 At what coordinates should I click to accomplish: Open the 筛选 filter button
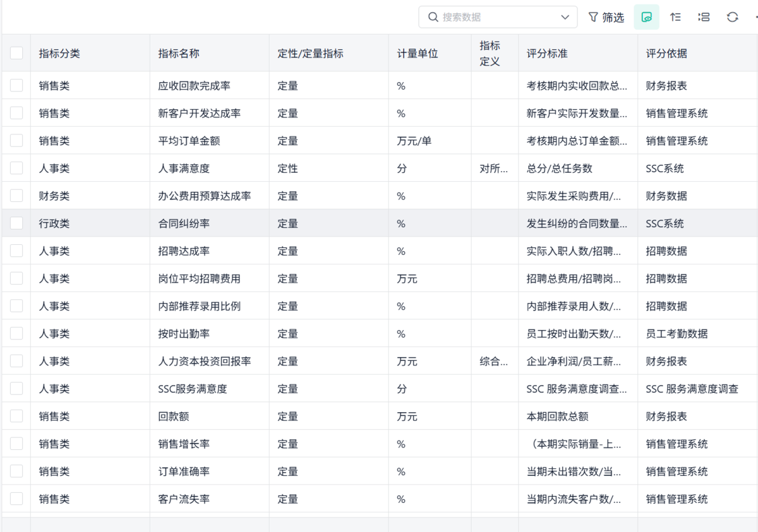606,17
